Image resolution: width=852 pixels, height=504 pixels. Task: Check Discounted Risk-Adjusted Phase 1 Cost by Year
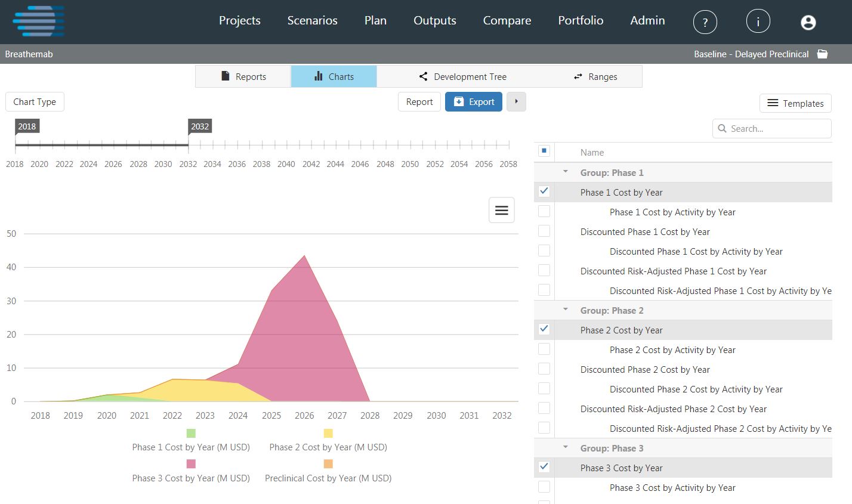544,270
